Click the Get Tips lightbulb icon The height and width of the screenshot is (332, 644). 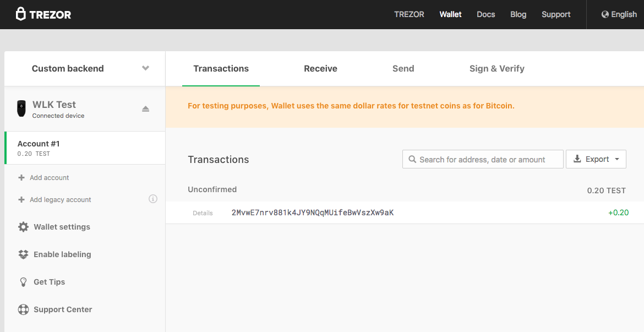coord(23,282)
